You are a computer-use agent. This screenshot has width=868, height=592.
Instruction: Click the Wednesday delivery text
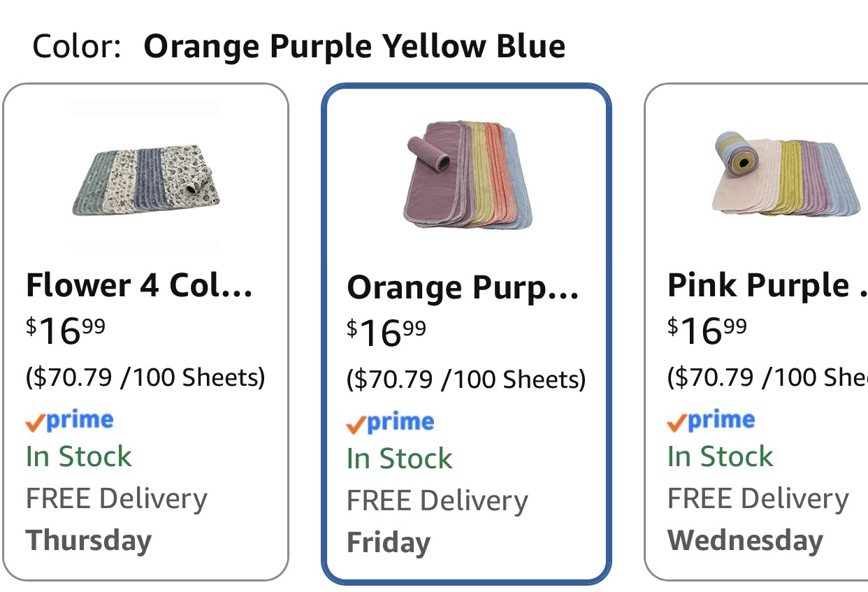point(746,541)
